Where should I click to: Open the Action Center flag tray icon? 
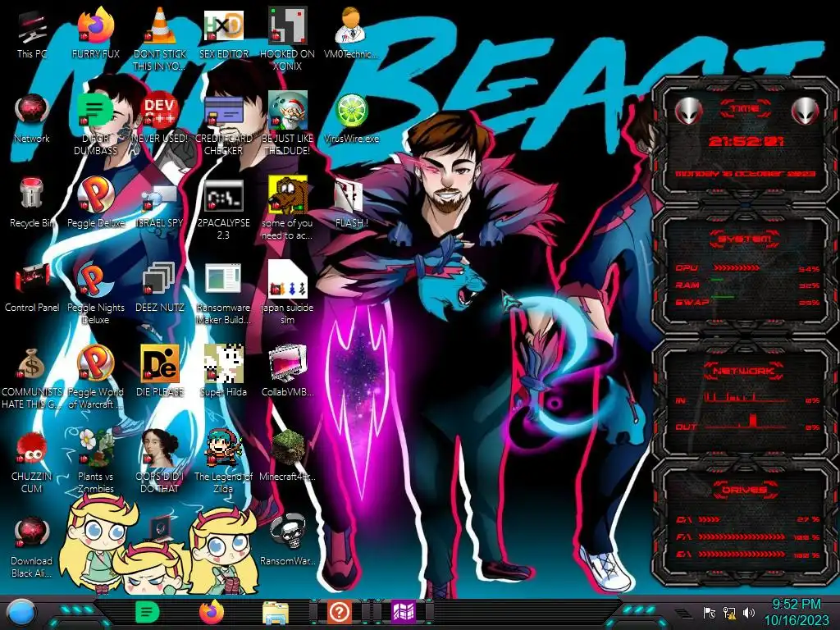pyautogui.click(x=710, y=612)
